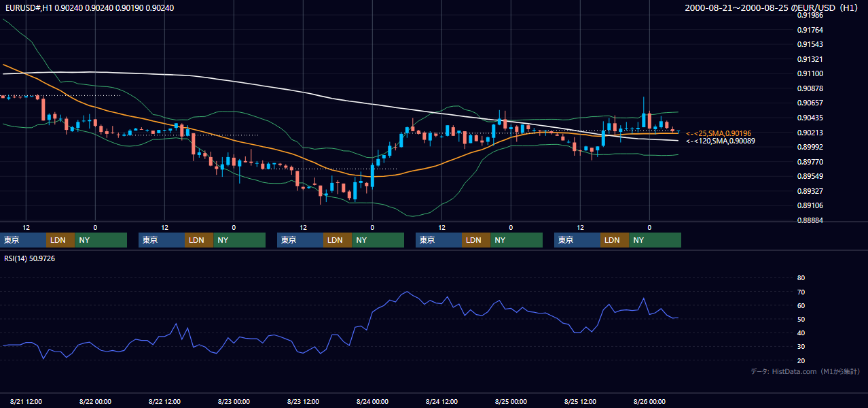Viewport: 868px width, 408px height.
Task: Select the 8/22 12:00 time axis label
Action: [165, 402]
